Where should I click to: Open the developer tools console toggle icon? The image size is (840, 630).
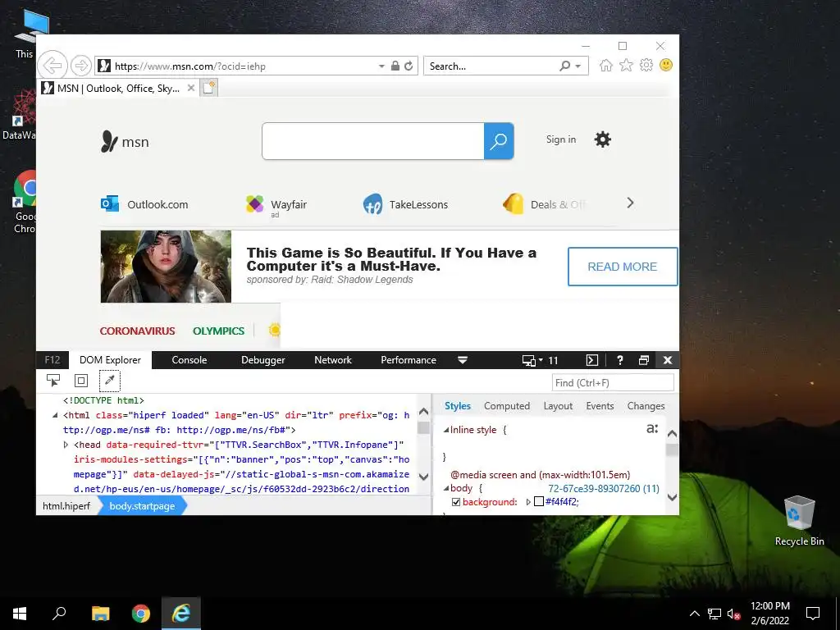click(592, 360)
